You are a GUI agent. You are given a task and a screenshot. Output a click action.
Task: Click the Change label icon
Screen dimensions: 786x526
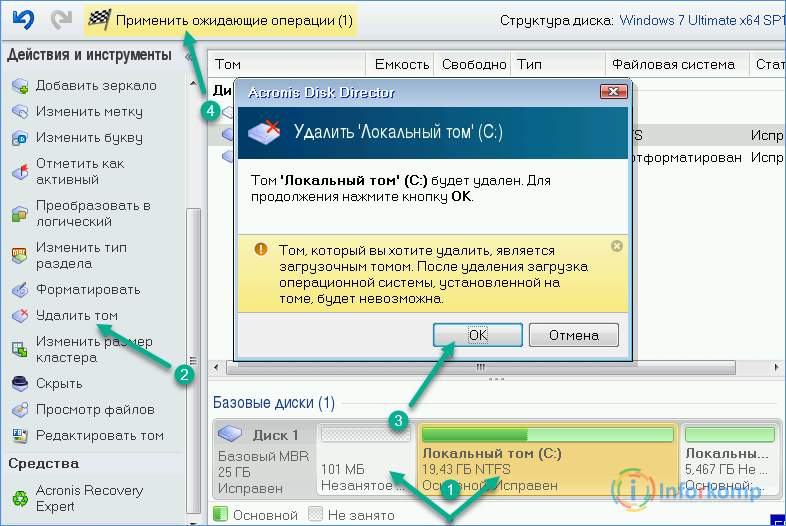(x=20, y=112)
